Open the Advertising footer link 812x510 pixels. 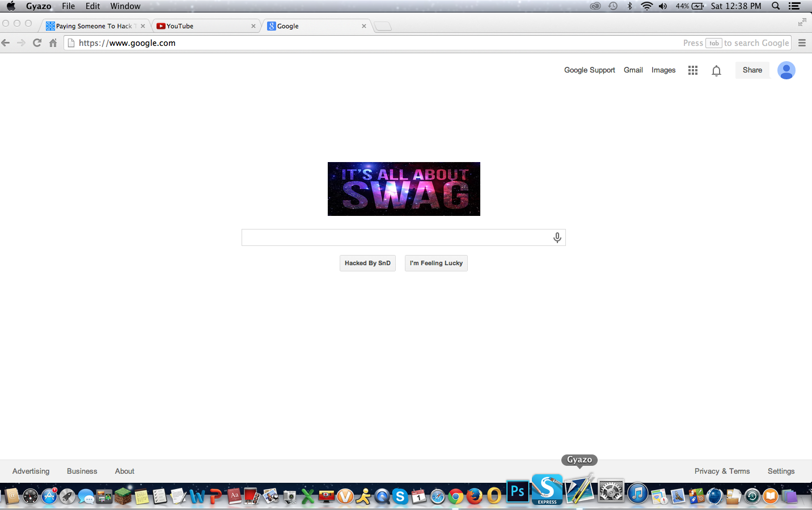31,471
